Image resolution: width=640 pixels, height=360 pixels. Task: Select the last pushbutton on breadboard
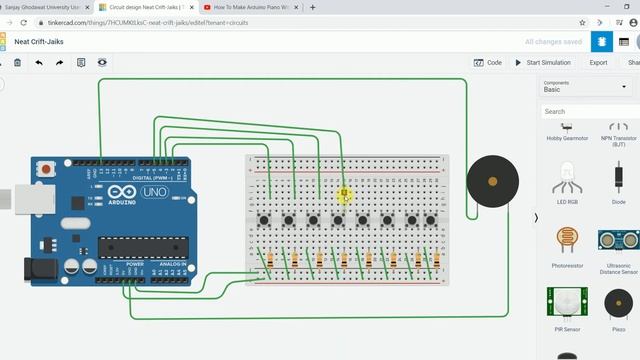tap(430, 220)
